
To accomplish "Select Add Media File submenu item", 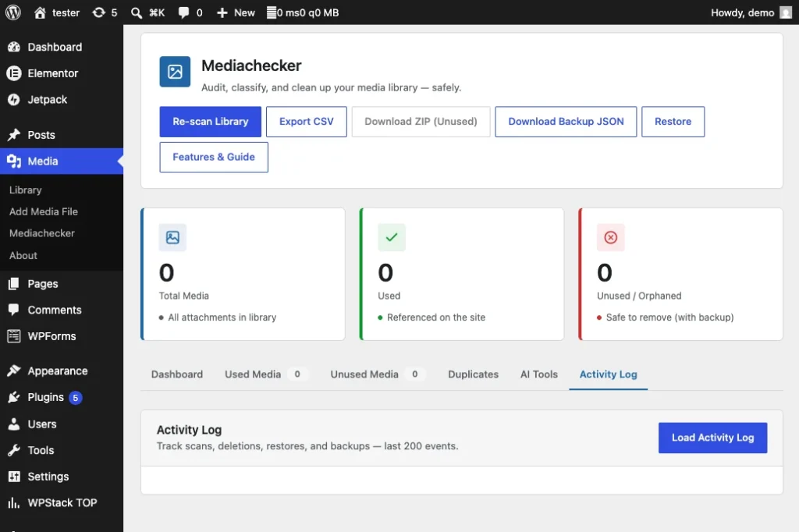I will [x=44, y=211].
